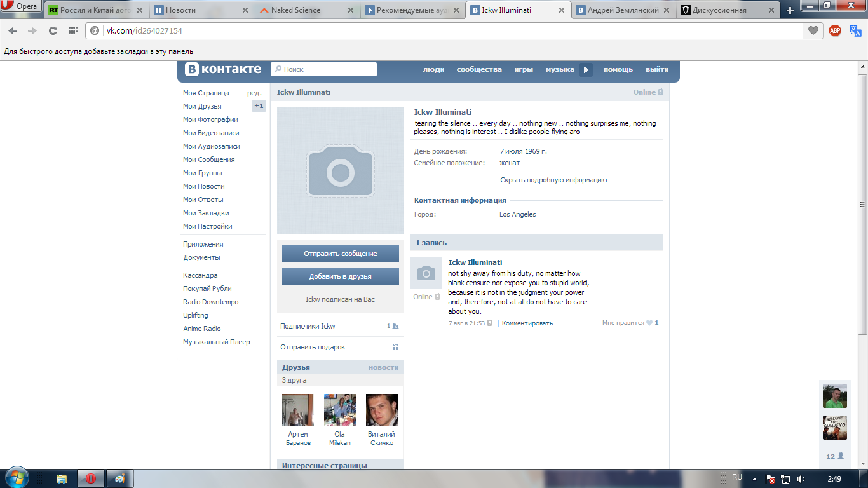
Task: Open the volume control in system tray
Action: 801,479
